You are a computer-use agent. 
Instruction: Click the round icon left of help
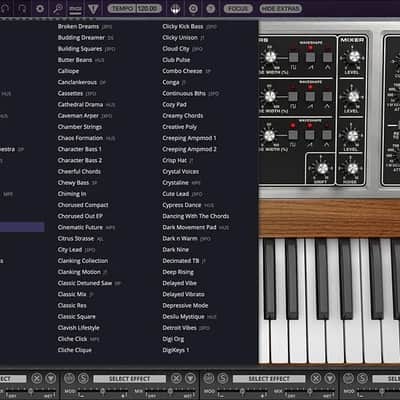193,8
